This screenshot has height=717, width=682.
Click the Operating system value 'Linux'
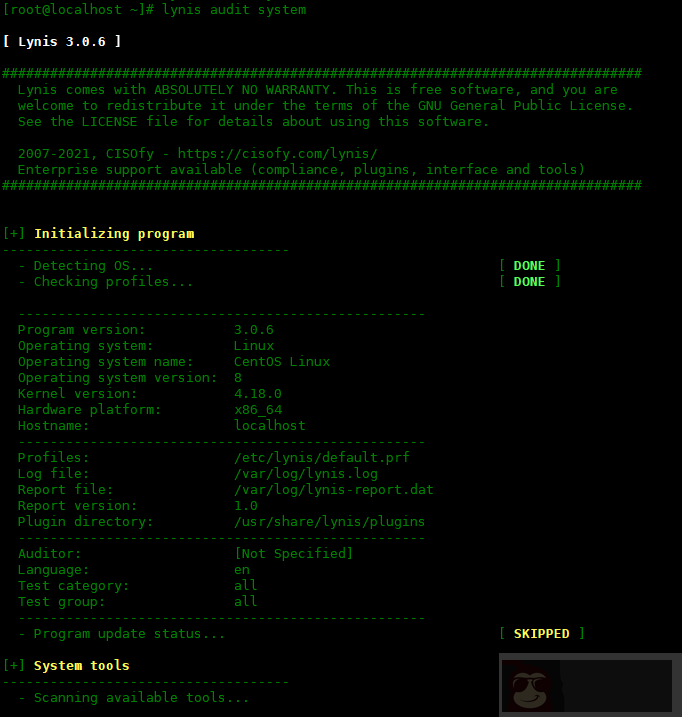[x=254, y=346]
